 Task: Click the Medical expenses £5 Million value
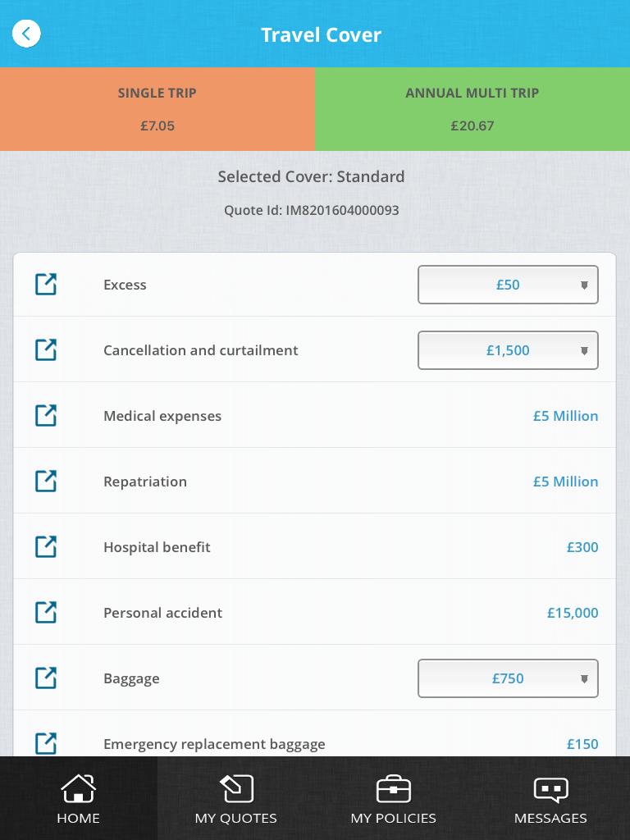pos(565,416)
